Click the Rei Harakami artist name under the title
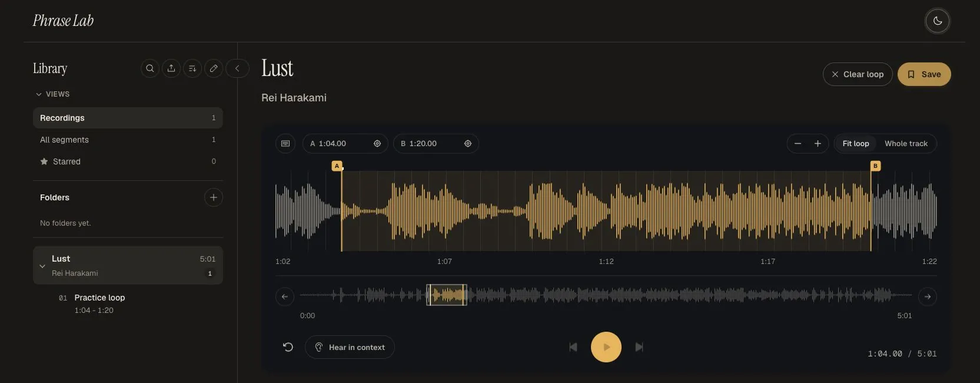 click(x=294, y=98)
